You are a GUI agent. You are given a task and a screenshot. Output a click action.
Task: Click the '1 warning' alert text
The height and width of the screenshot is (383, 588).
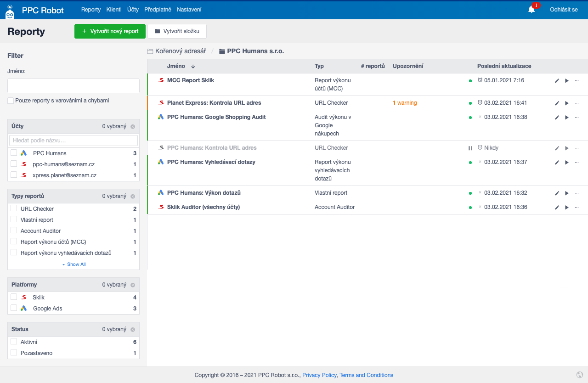pyautogui.click(x=405, y=103)
